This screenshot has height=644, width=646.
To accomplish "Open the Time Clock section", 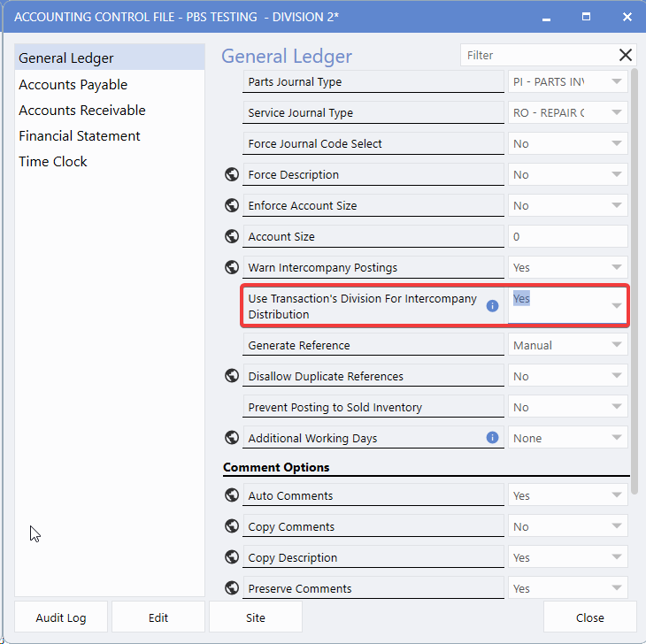I will (53, 162).
